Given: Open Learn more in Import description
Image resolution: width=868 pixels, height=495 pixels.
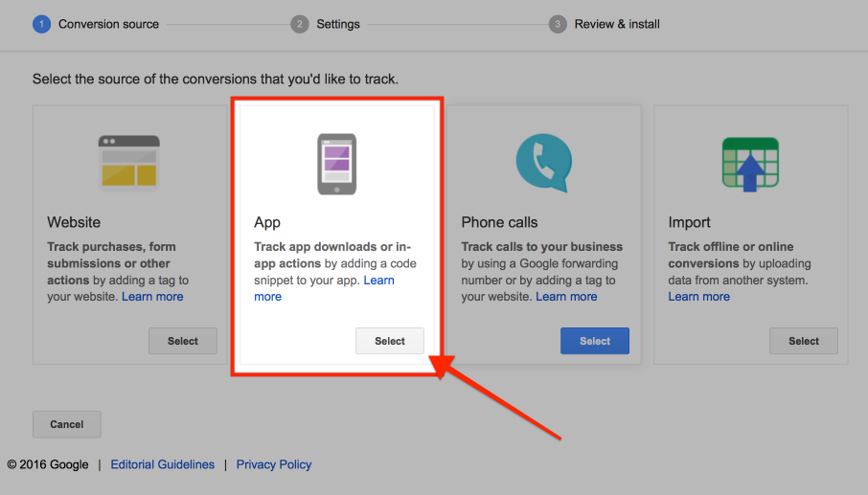Looking at the screenshot, I should [699, 297].
